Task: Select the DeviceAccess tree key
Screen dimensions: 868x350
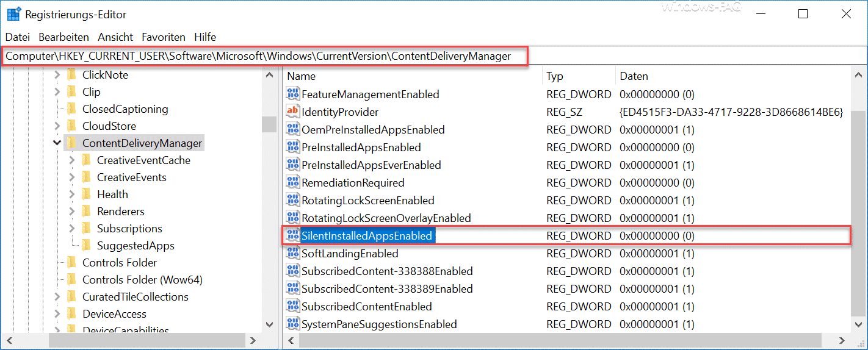Action: click(x=114, y=314)
